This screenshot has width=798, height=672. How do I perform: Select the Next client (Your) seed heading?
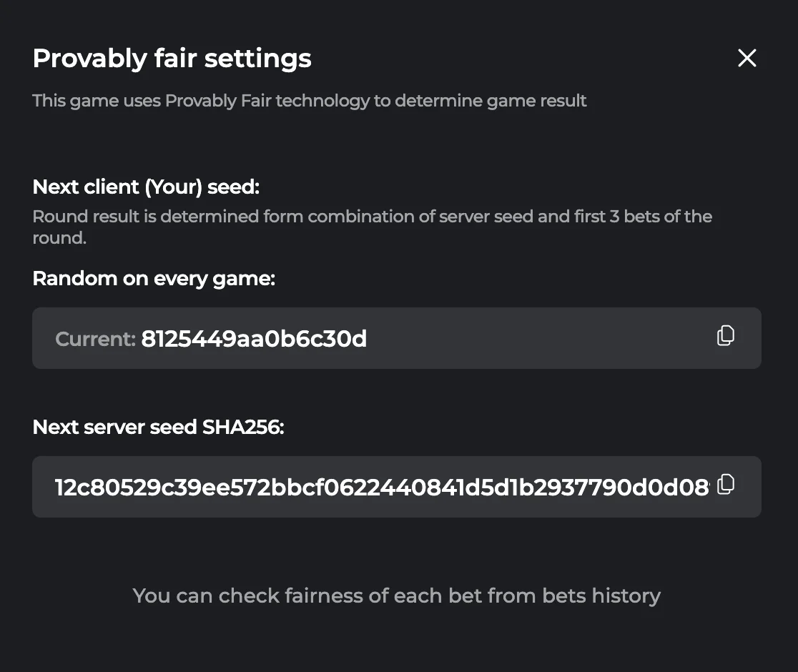[x=146, y=187]
